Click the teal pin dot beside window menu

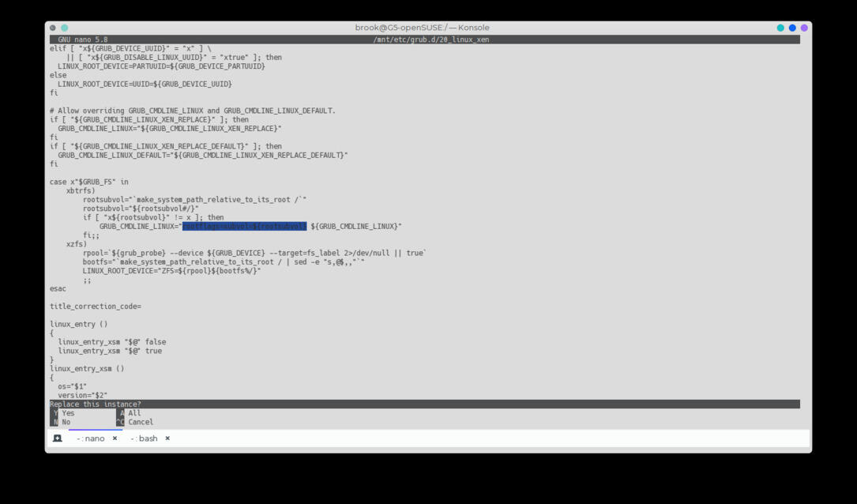pyautogui.click(x=65, y=28)
